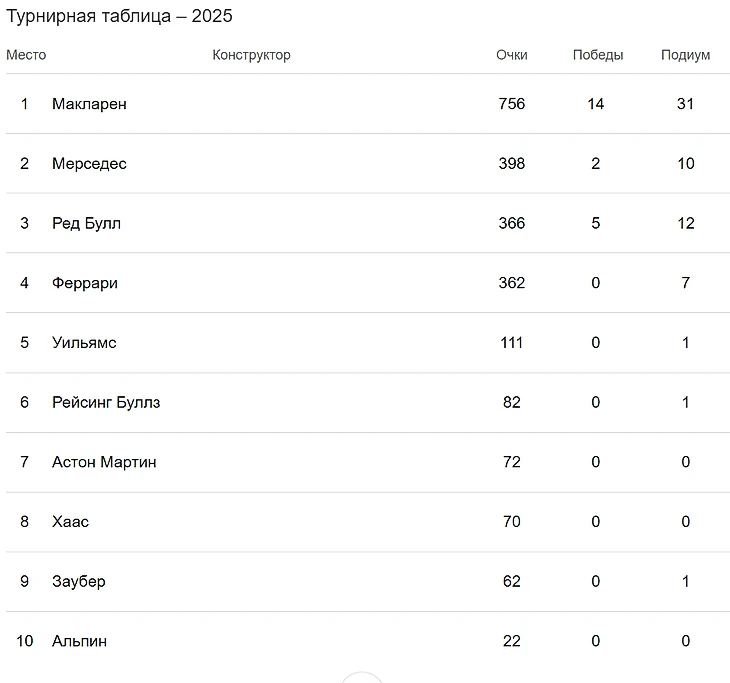Viewport: 730px width, 683px height.
Task: Click the Очки column header
Action: pyautogui.click(x=511, y=55)
